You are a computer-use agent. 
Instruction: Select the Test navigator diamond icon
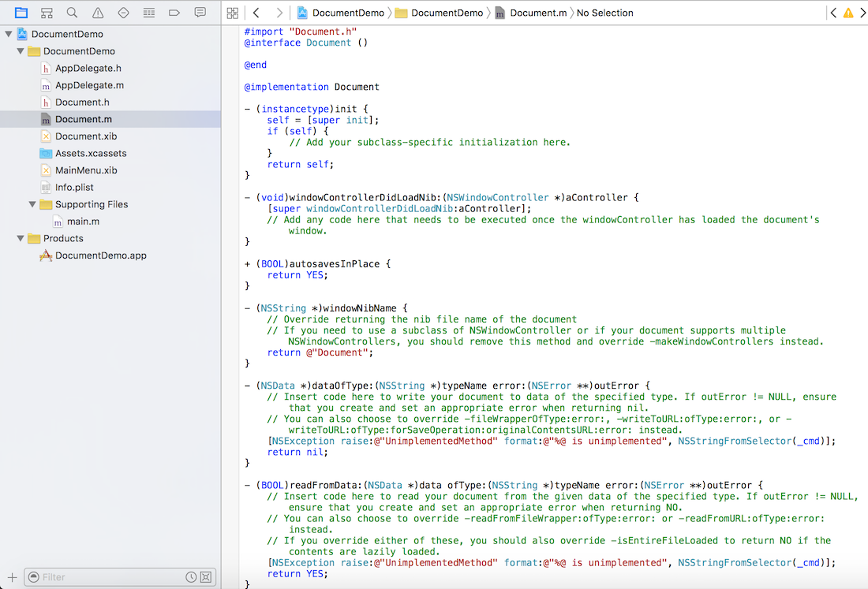point(123,13)
